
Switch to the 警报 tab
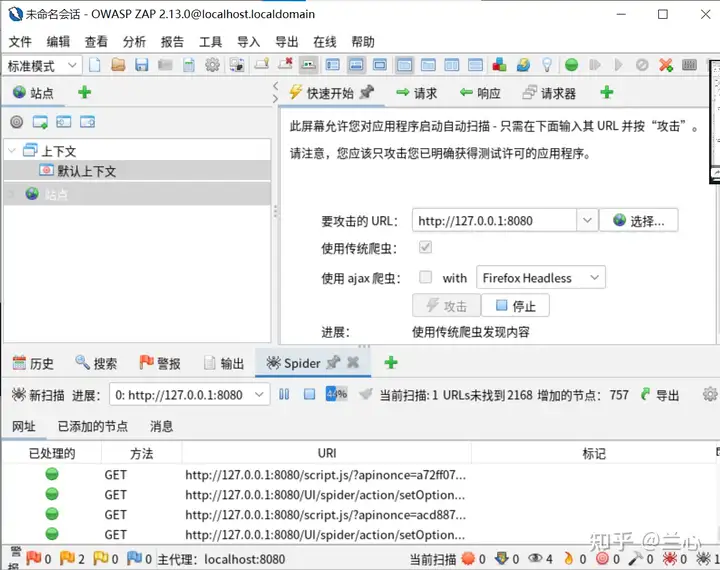point(160,363)
